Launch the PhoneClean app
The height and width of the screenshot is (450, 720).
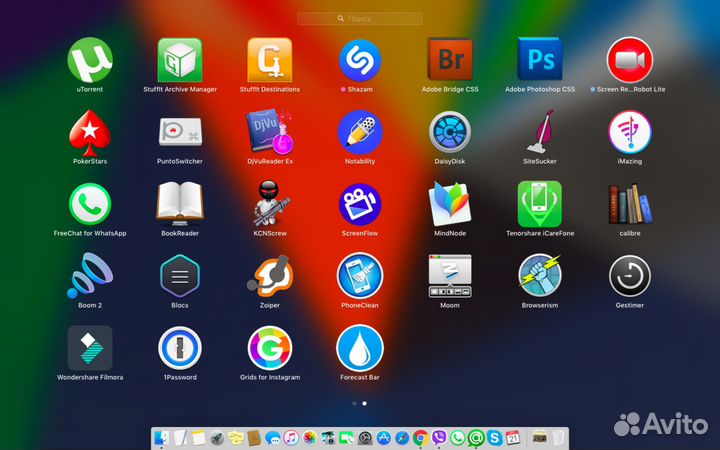tap(360, 276)
